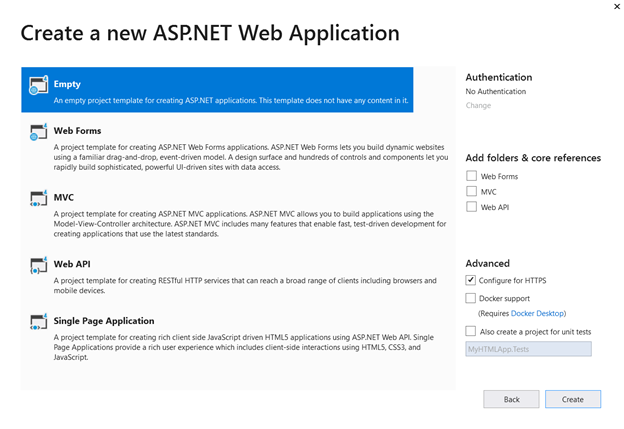Click Change under Authentication
This screenshot has width=624, height=429.
click(x=478, y=105)
